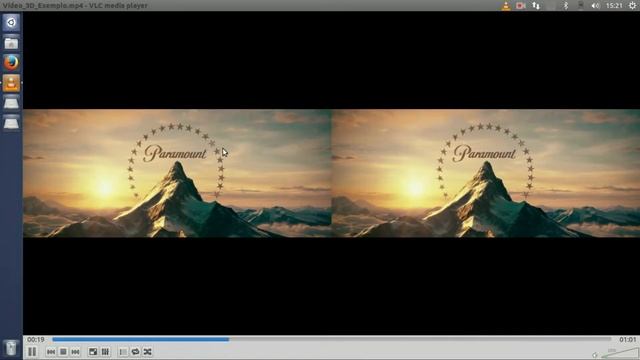Screen dimensions: 640x360
Task: Open Bluetooth indicator menu
Action: click(x=566, y=6)
